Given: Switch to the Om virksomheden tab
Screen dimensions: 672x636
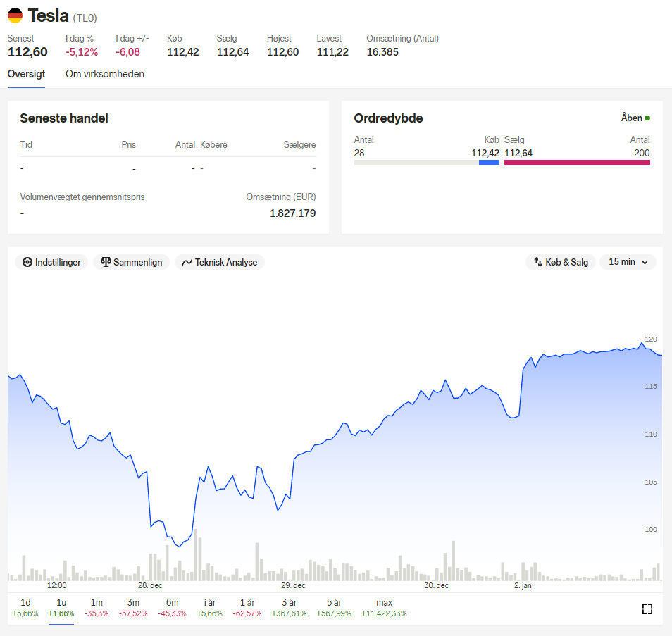Looking at the screenshot, I should [x=104, y=74].
